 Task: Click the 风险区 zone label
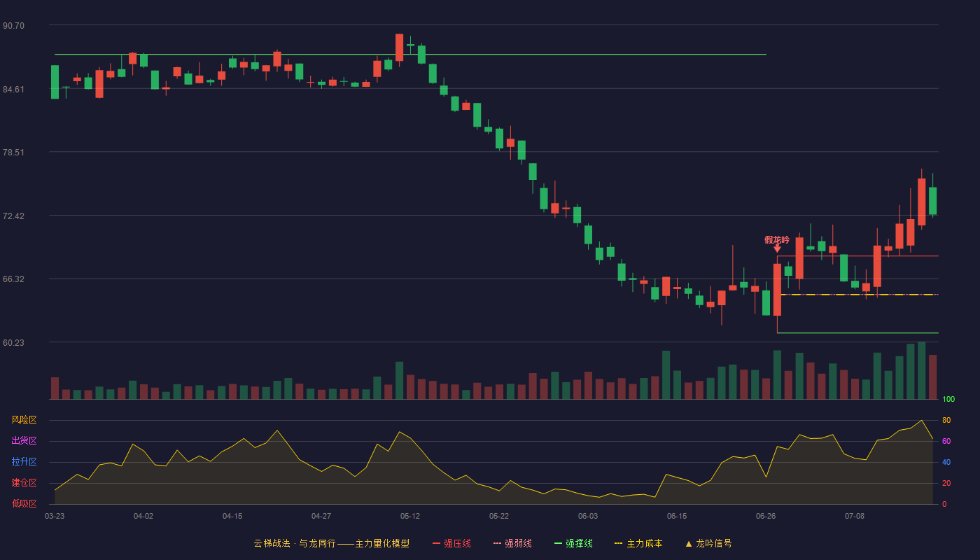click(x=24, y=420)
